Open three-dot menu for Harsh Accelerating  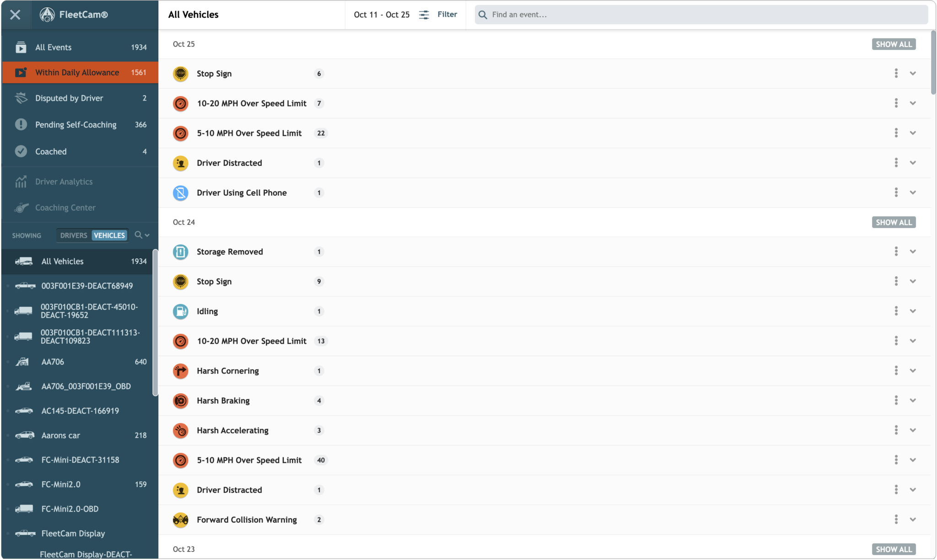coord(896,430)
